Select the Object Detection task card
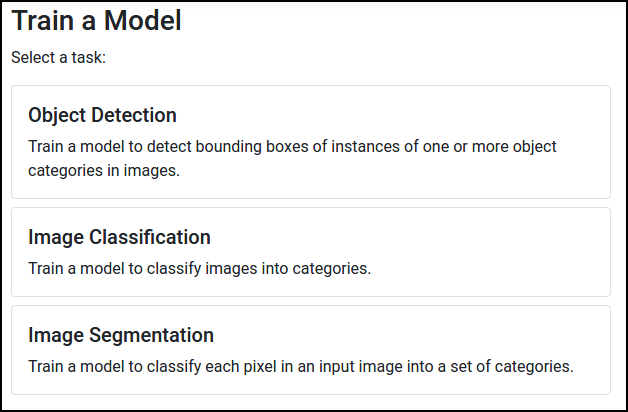Viewport: 628px width, 412px height. (x=311, y=142)
